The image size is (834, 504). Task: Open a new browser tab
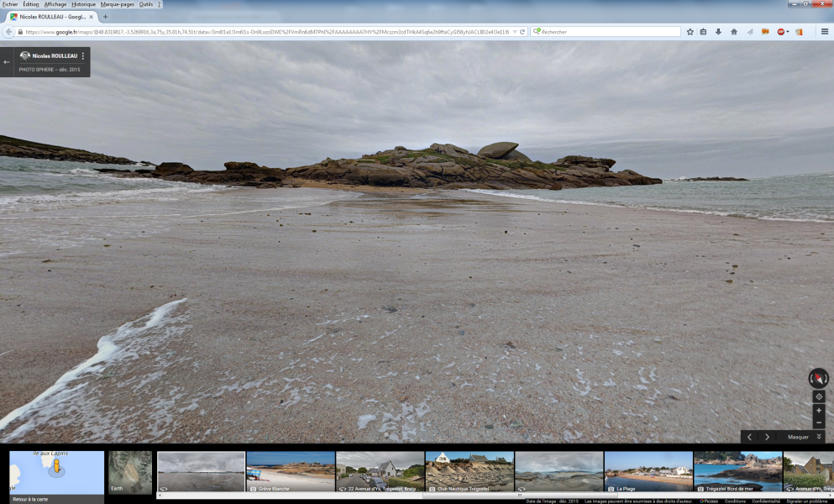(x=105, y=17)
